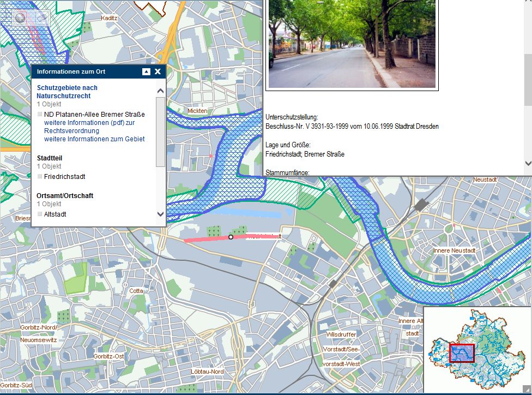
Task: Click the pink Bremer Straße line on map
Action: click(x=204, y=239)
